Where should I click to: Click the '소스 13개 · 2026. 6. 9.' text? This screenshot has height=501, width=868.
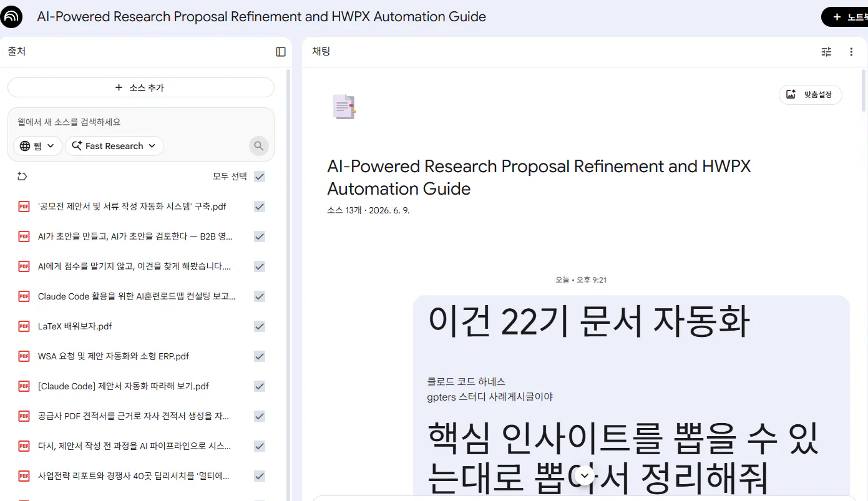tap(368, 210)
